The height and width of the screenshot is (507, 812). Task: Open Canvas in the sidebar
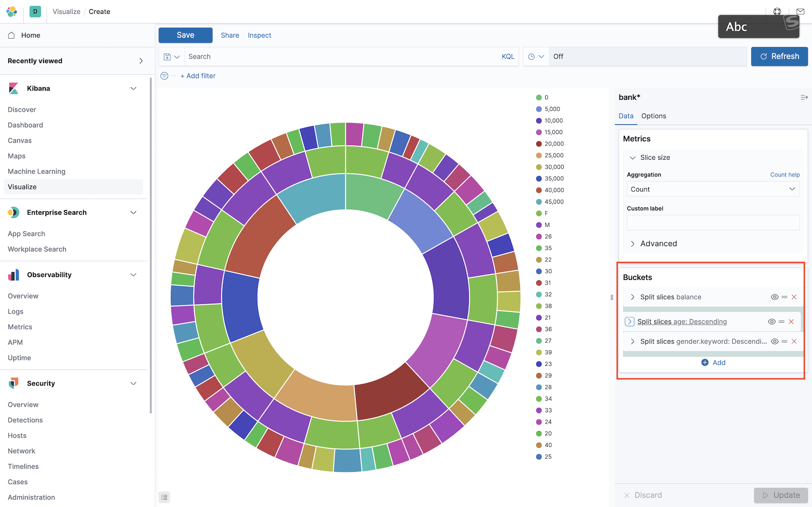[20, 141]
